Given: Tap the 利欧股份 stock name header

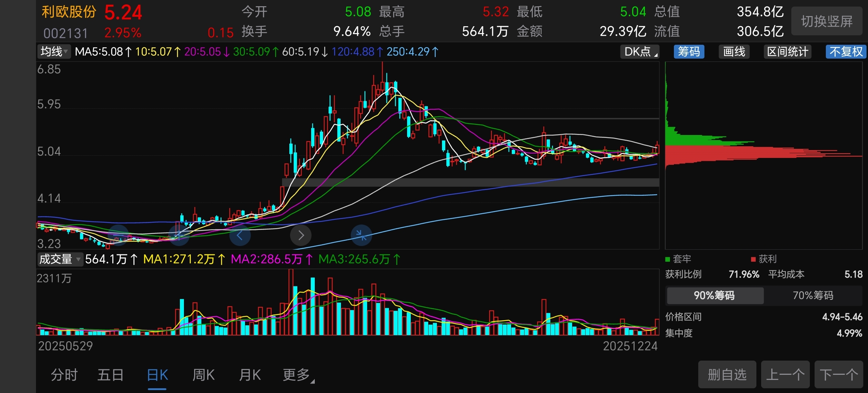Looking at the screenshot, I should click(69, 12).
